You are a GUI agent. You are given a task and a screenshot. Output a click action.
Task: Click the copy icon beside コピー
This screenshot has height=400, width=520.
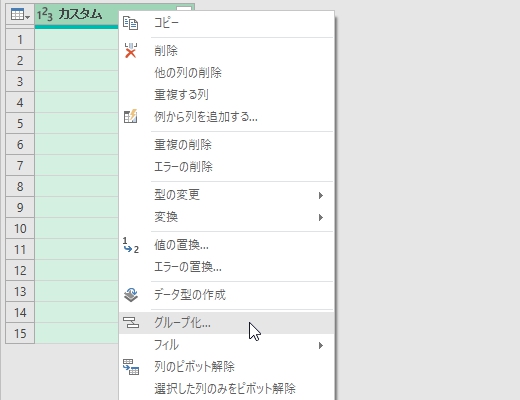(x=130, y=23)
